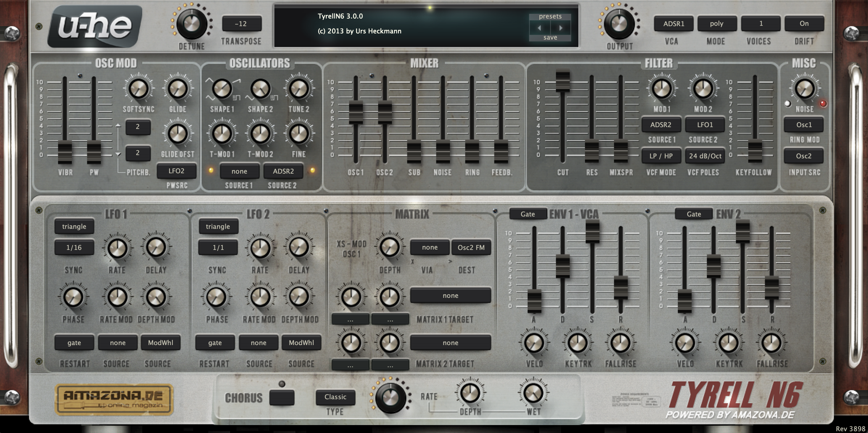Image resolution: width=868 pixels, height=433 pixels.
Task: Open the LFO 1 triangle waveform selector
Action: click(74, 226)
